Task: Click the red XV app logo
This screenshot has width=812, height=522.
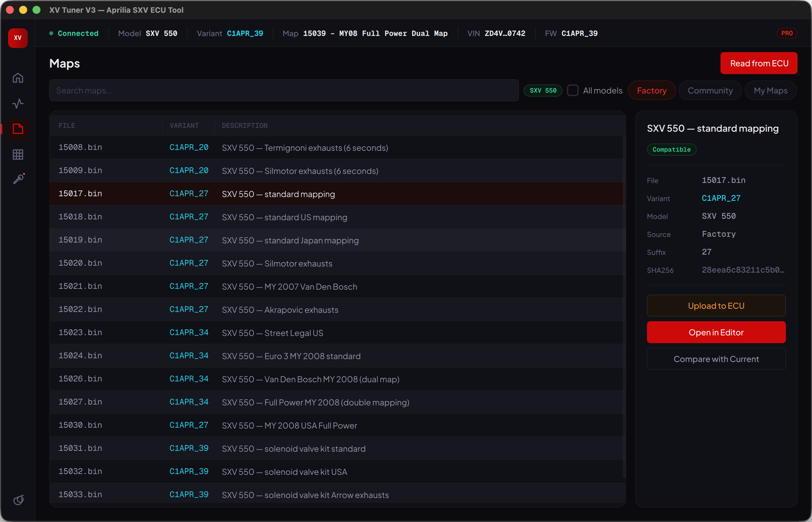Action: click(18, 38)
